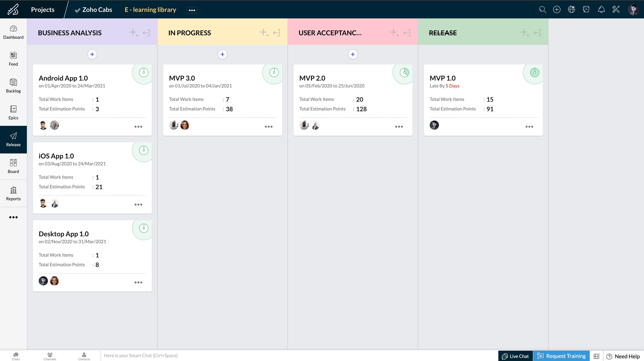Open add dropdown in In Progress header
The image size is (644, 361).
click(x=264, y=33)
